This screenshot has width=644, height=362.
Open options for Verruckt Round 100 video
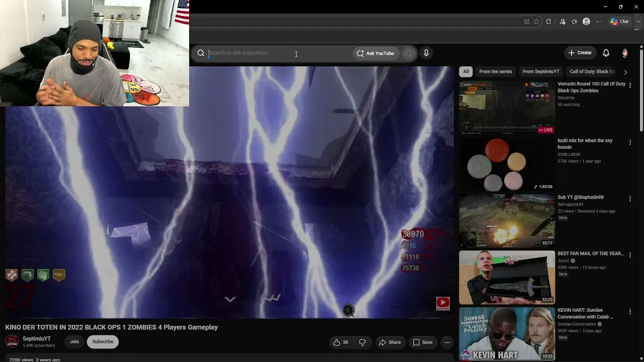(x=630, y=86)
